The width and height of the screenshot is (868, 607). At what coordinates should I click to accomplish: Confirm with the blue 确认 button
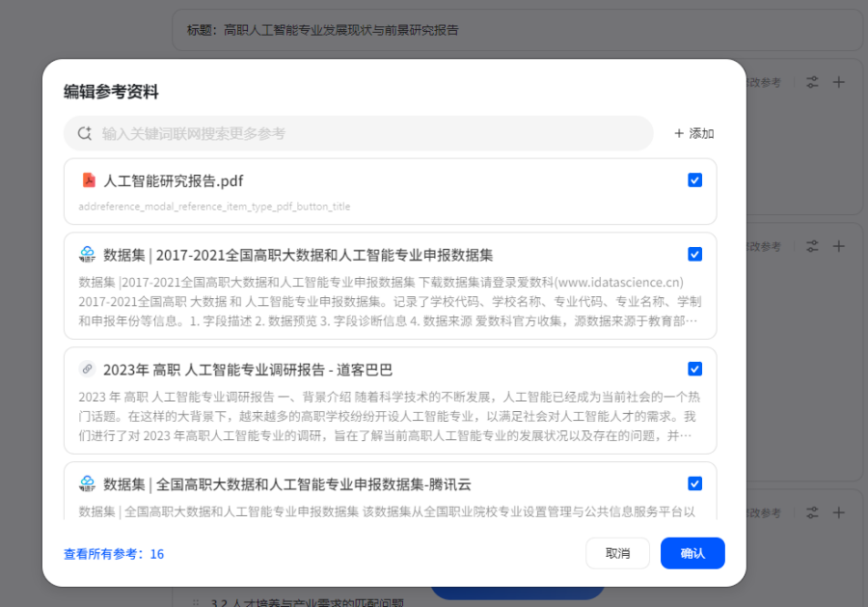click(692, 553)
